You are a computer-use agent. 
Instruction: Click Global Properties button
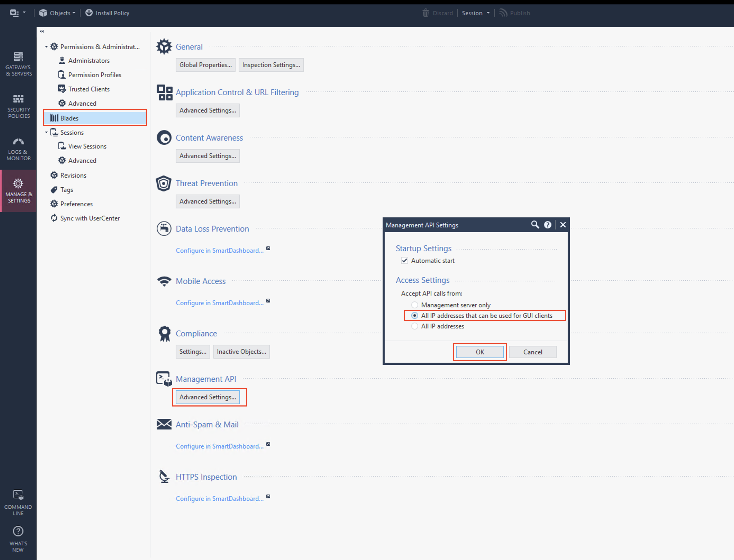[x=206, y=65]
